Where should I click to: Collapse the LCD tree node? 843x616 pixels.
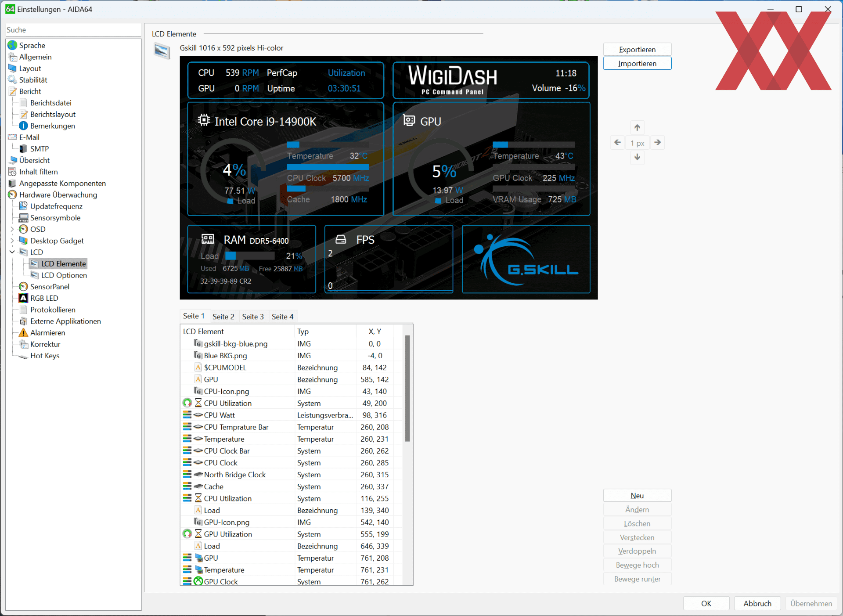(x=12, y=252)
